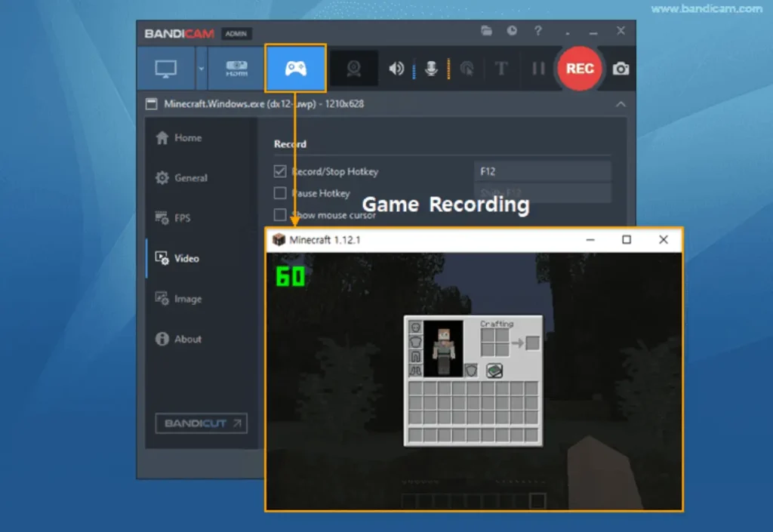The width and height of the screenshot is (773, 532).
Task: Minimize the Bandicam window
Action: coord(593,32)
